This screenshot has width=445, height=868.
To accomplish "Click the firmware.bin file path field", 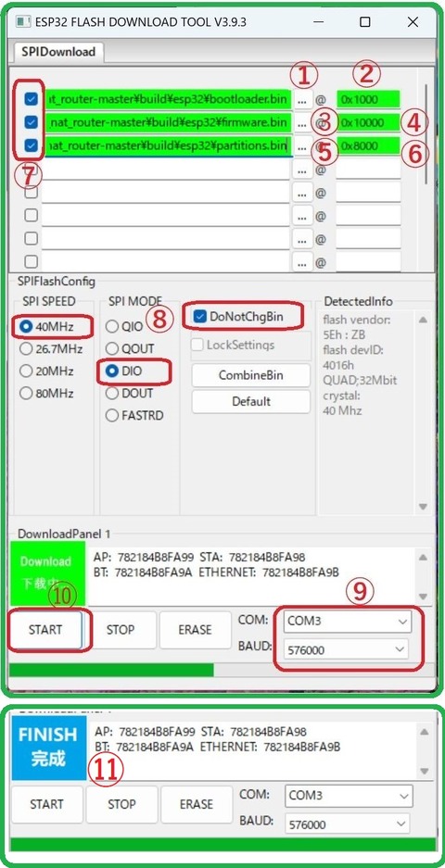I will pos(166,121).
